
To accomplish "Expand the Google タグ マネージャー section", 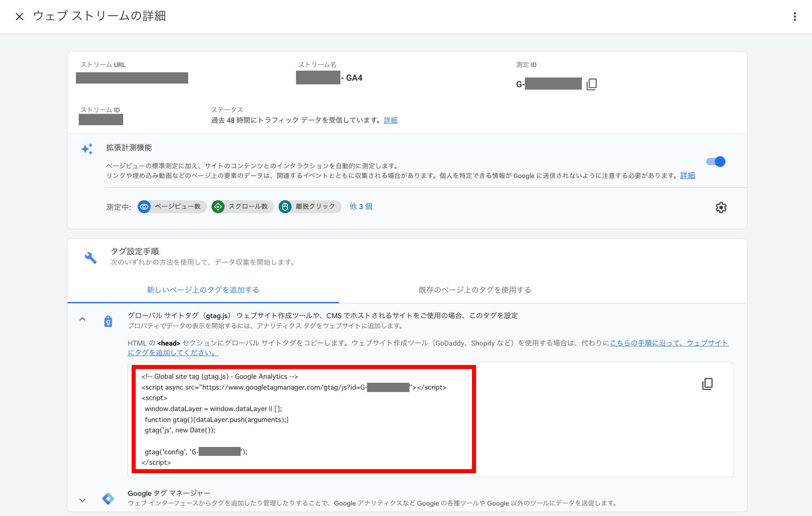I will tap(82, 500).
